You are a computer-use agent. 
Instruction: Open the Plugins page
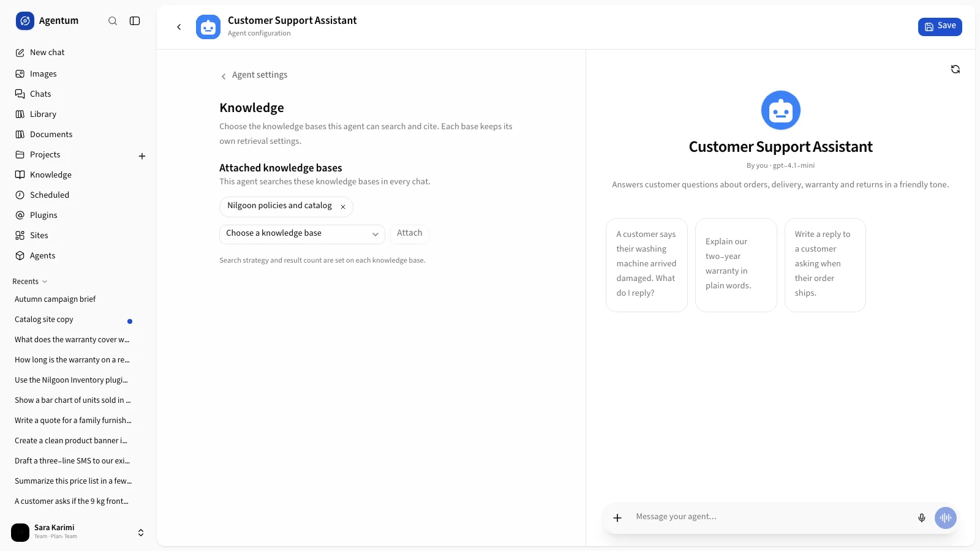(78, 215)
